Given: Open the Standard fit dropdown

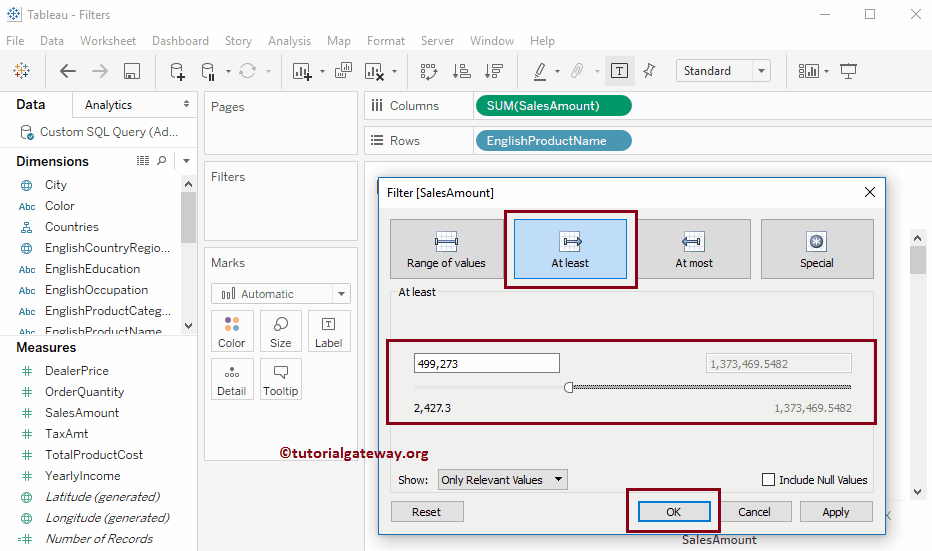Looking at the screenshot, I should 723,71.
